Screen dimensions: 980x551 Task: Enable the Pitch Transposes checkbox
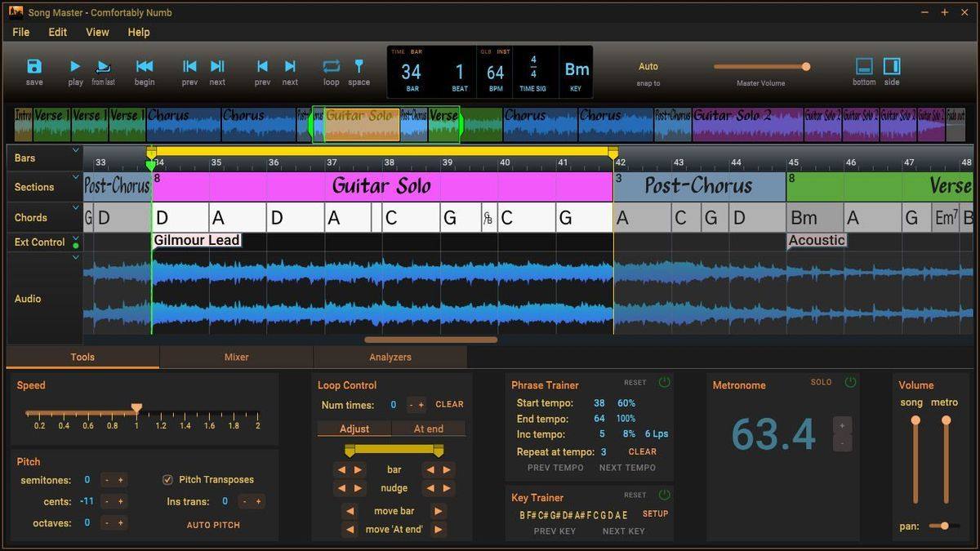click(x=167, y=479)
